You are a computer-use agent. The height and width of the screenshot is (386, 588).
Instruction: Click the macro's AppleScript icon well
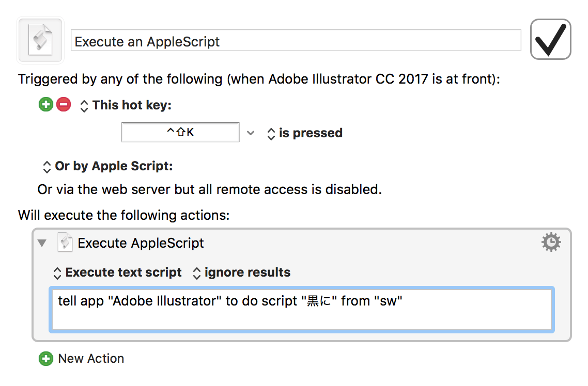point(40,40)
